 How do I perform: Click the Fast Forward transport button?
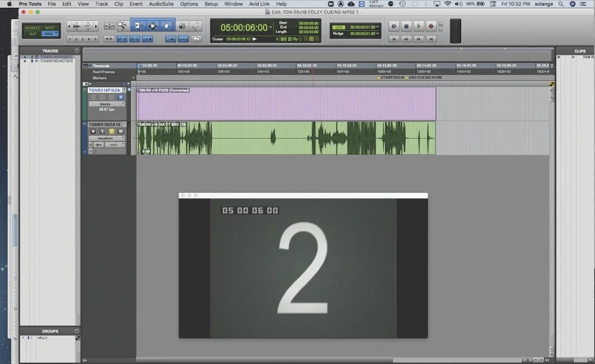point(418,39)
